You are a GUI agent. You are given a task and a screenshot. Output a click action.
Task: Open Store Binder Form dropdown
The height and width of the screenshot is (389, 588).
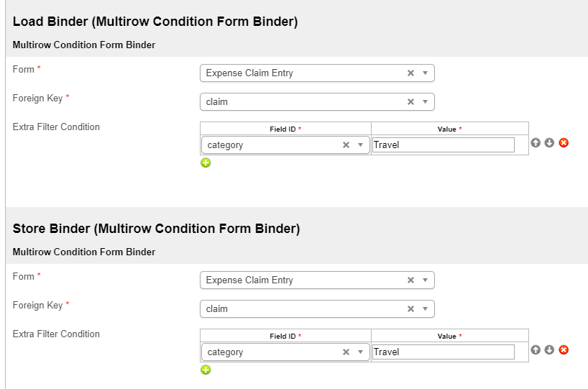click(x=425, y=280)
